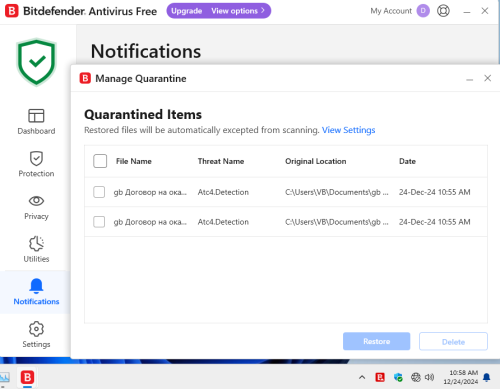This screenshot has width=500, height=389.
Task: Click the My Account label
Action: point(391,11)
